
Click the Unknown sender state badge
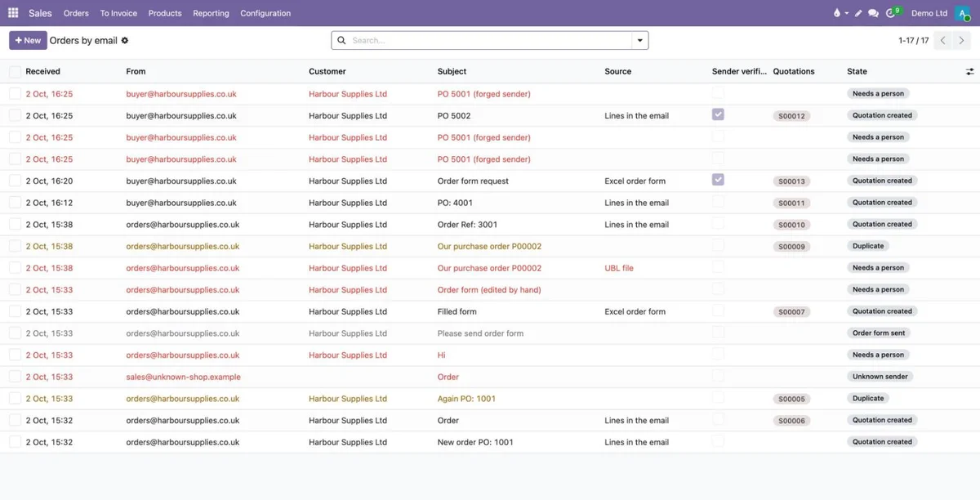pyautogui.click(x=880, y=377)
